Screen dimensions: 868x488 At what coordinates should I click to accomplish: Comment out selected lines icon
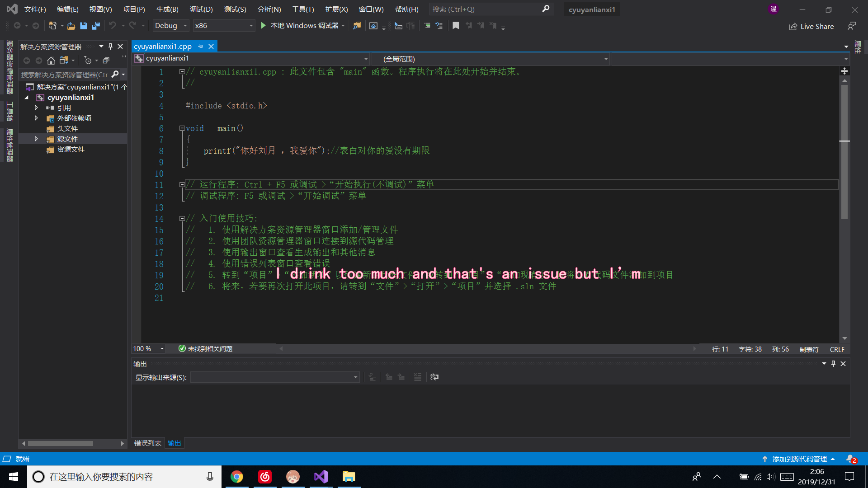pos(427,26)
